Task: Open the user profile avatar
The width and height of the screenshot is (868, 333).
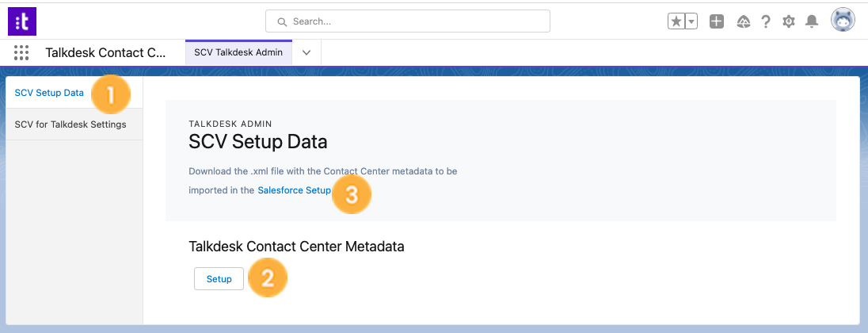Action: click(x=843, y=20)
